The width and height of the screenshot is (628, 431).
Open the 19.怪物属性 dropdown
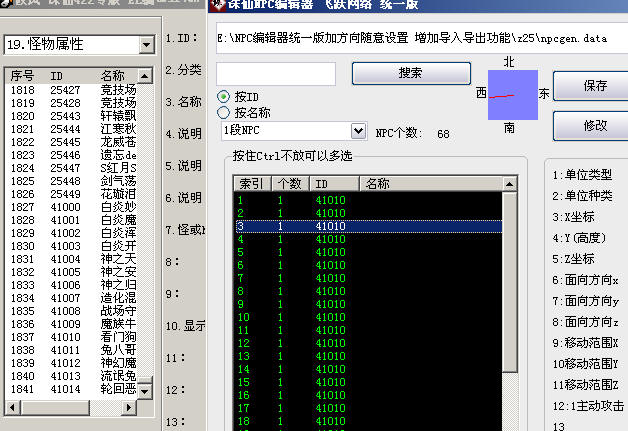tap(146, 44)
